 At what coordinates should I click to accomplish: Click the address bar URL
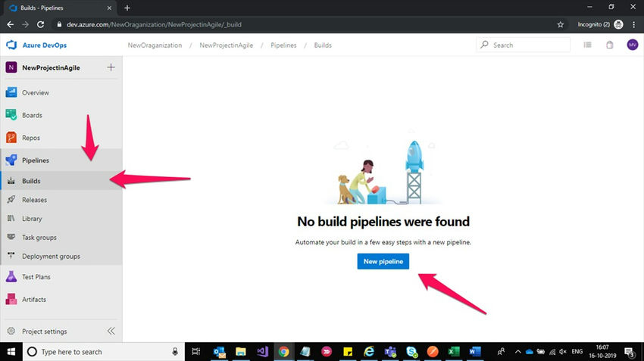[x=154, y=25]
